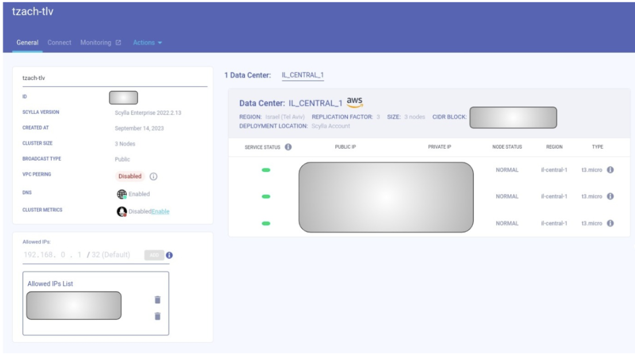Click the Allowed IPs address input field
This screenshot has width=635, height=364.
coord(77,255)
